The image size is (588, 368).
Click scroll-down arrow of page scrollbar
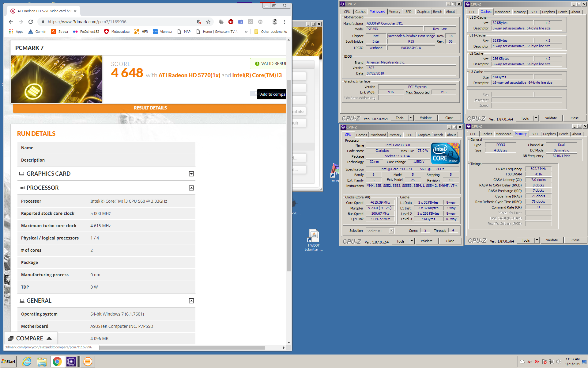pos(288,343)
